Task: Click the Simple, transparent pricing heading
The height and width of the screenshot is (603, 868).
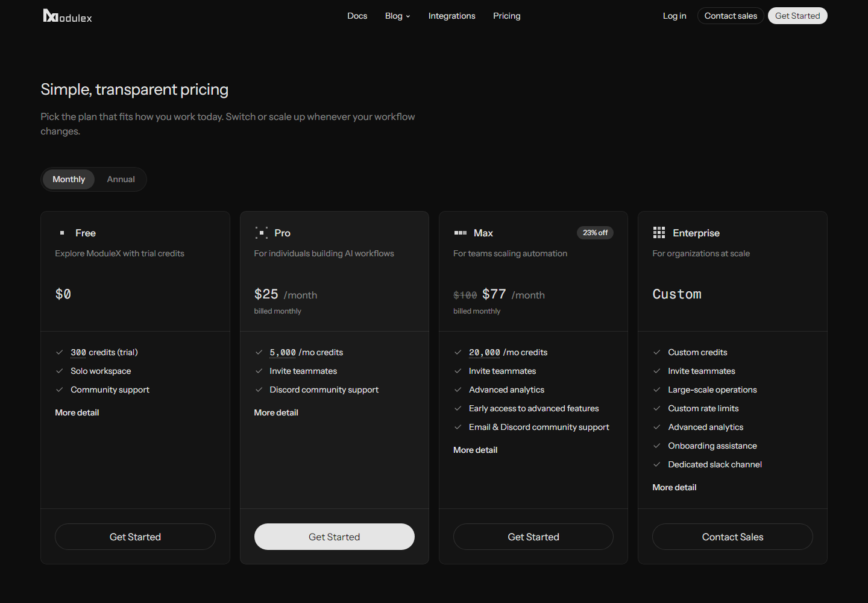Action: point(134,89)
